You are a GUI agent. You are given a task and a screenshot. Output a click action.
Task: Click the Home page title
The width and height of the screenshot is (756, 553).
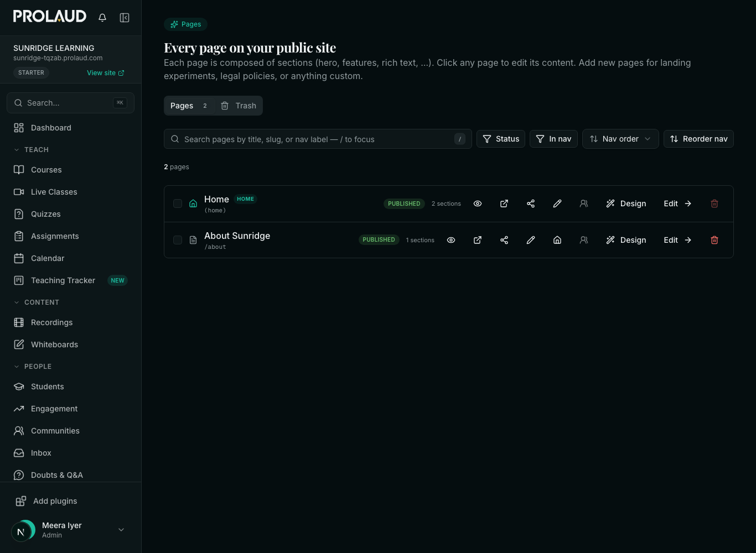coord(216,199)
